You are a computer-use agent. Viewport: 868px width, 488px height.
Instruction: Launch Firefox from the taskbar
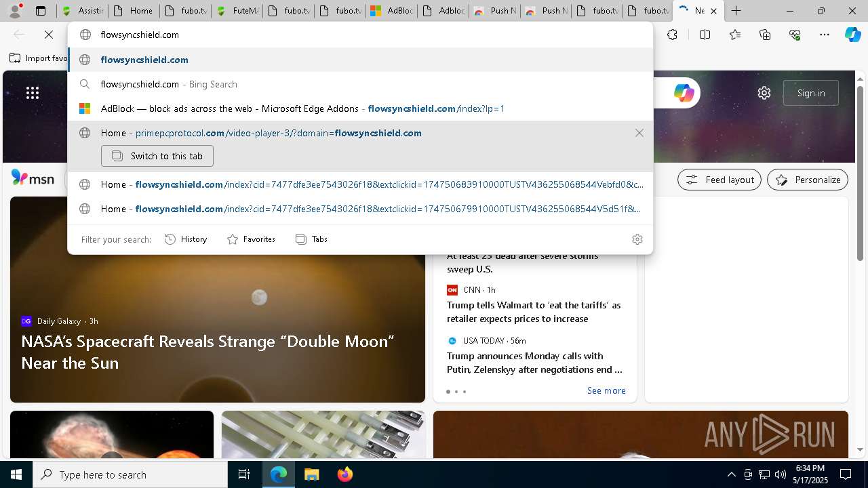344,474
